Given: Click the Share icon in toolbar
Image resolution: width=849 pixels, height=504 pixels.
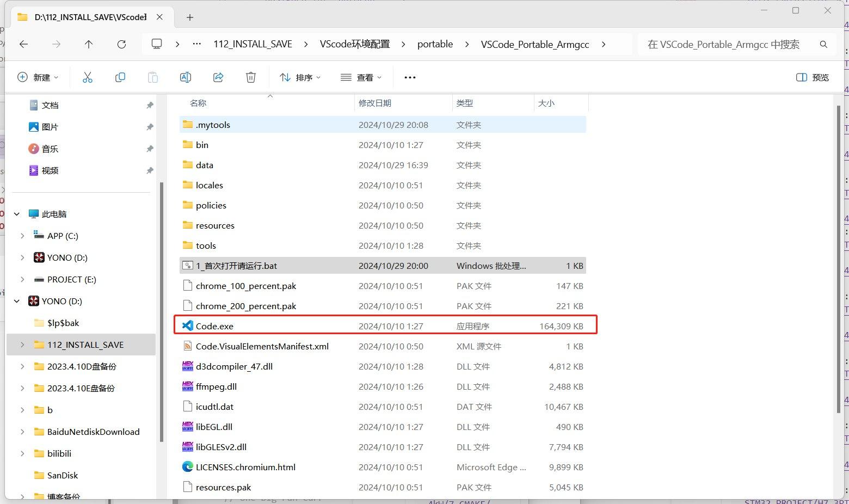Looking at the screenshot, I should (218, 77).
